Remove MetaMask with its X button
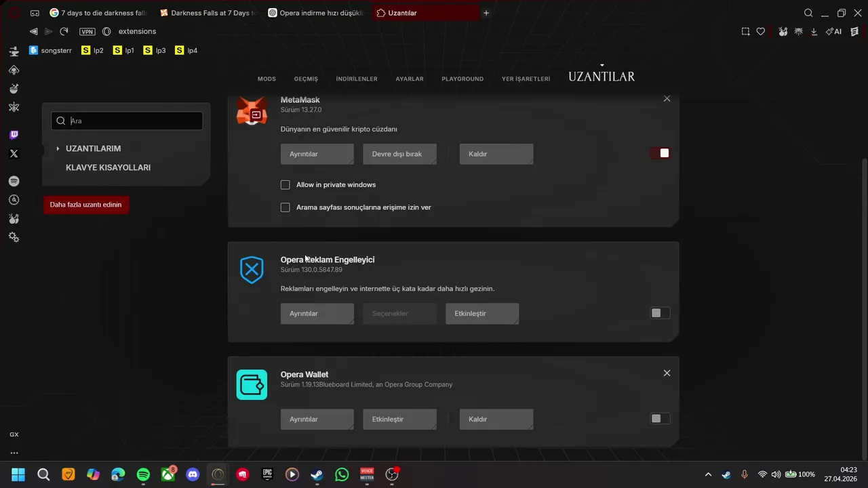 [667, 99]
